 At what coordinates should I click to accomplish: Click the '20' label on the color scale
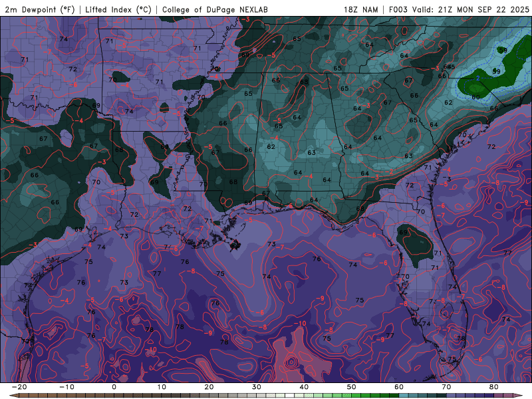[x=209, y=387]
